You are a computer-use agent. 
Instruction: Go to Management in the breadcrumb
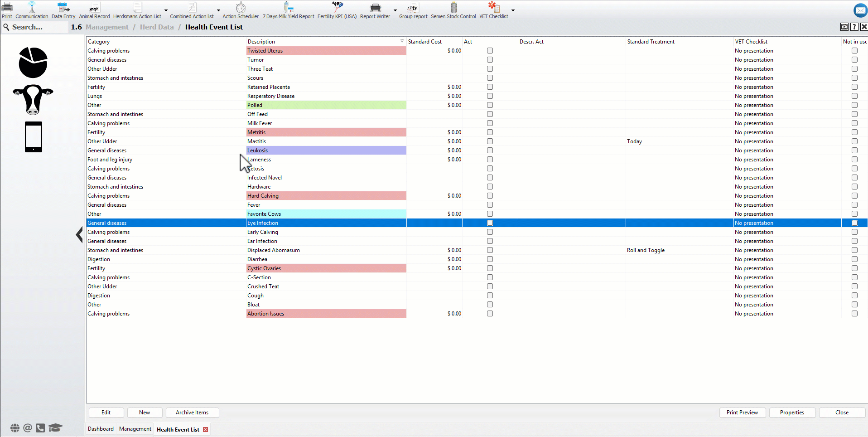click(x=107, y=27)
